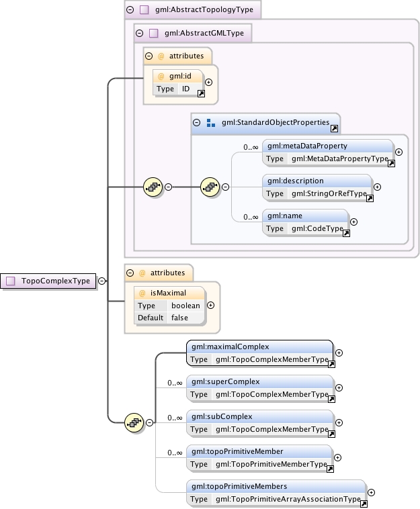Expand gml:maximalComplex element
420x509 pixels.
339,353
